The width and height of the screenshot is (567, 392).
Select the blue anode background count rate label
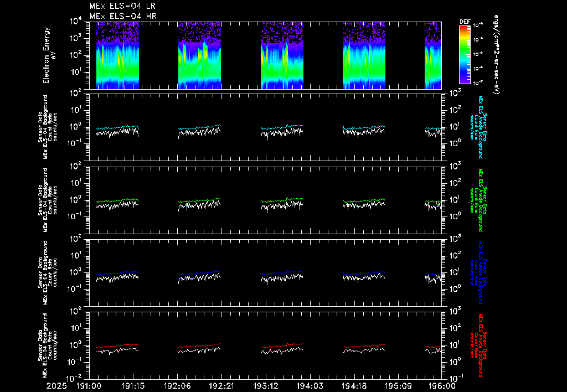(478, 272)
